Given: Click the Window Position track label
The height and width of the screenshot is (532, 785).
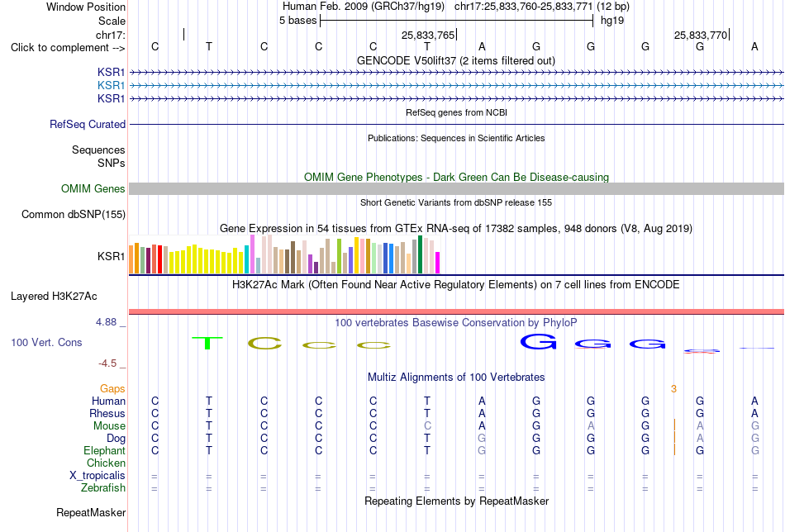Looking at the screenshot, I should pyautogui.click(x=86, y=7).
